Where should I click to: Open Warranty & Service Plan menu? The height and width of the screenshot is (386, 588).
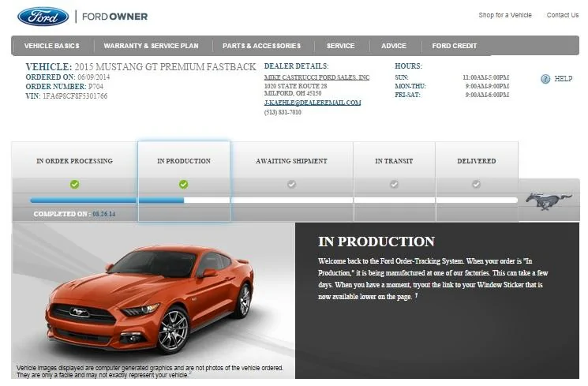[x=151, y=46]
